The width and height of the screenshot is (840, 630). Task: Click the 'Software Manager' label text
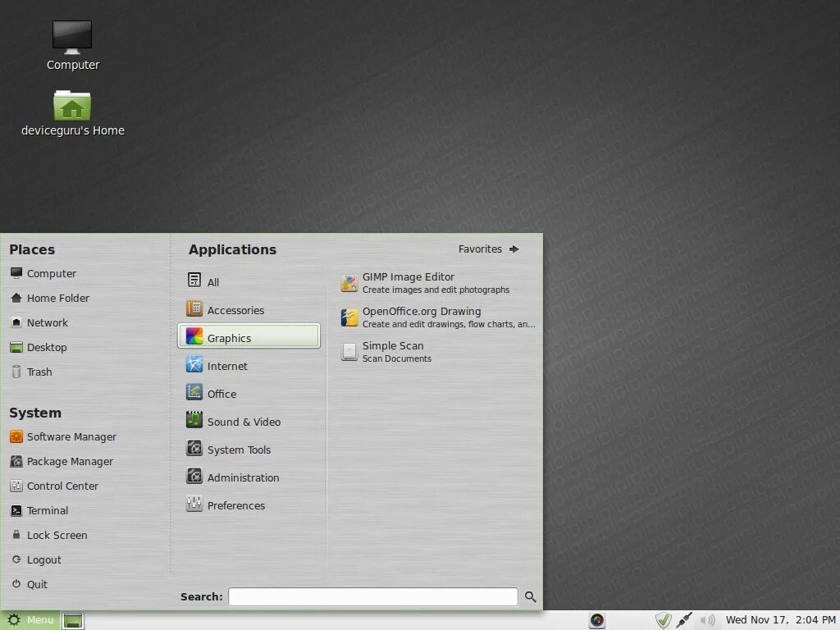(x=72, y=436)
